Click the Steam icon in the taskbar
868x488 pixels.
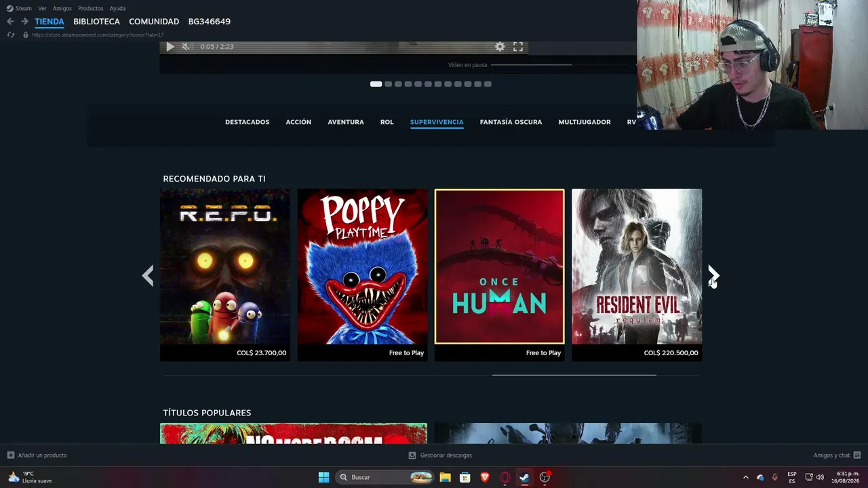[524, 477]
